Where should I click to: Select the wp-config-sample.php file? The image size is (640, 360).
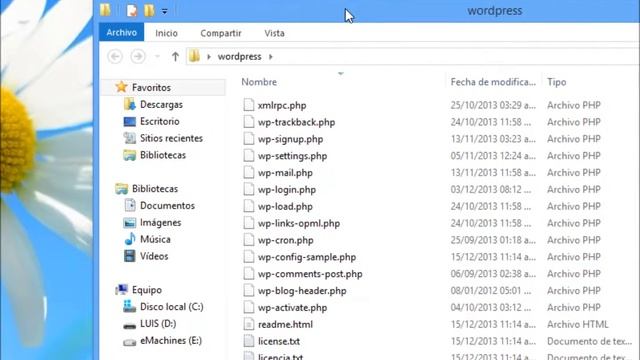tap(307, 257)
